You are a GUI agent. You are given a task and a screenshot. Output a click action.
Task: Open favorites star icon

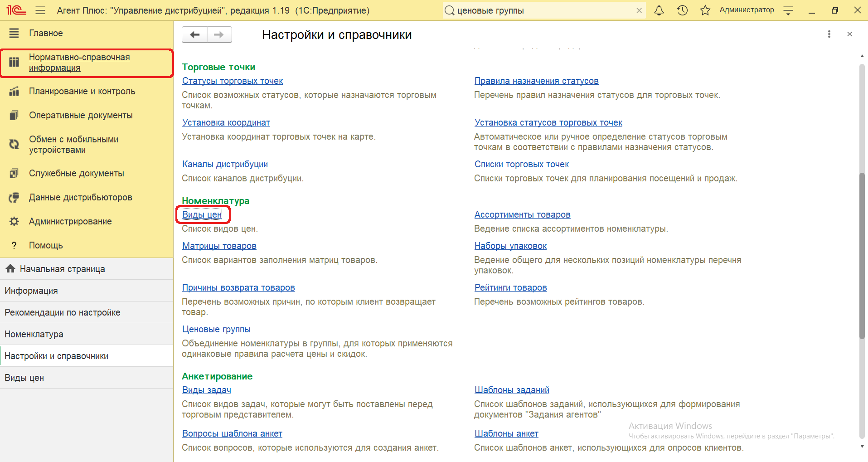coord(705,10)
